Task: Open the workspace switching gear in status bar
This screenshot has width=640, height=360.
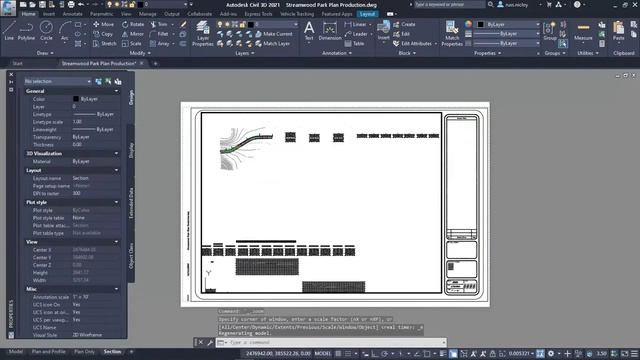Action: [551, 353]
